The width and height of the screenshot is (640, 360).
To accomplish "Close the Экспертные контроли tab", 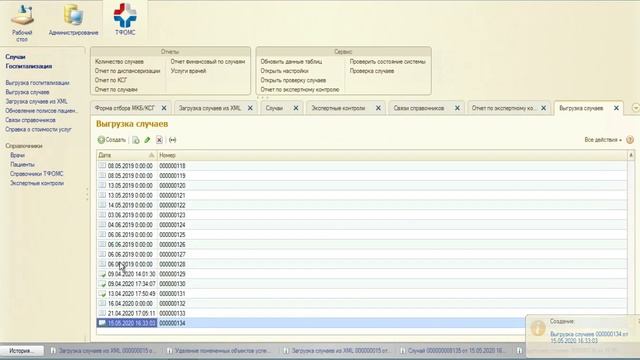I will pyautogui.click(x=378, y=108).
